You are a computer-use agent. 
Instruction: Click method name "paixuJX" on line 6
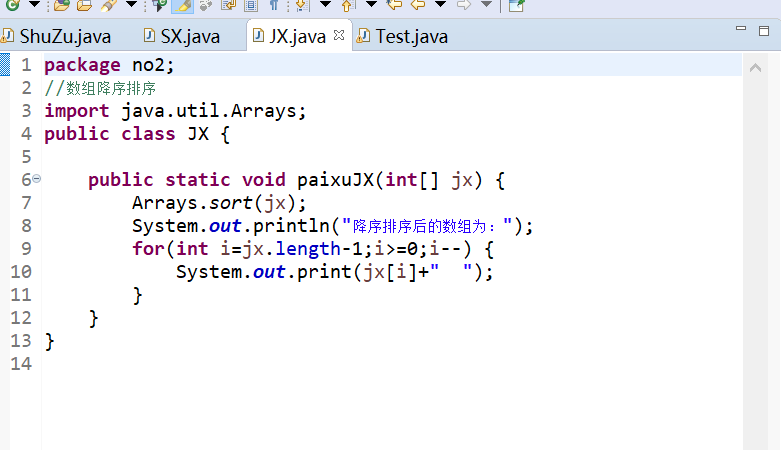coord(335,180)
